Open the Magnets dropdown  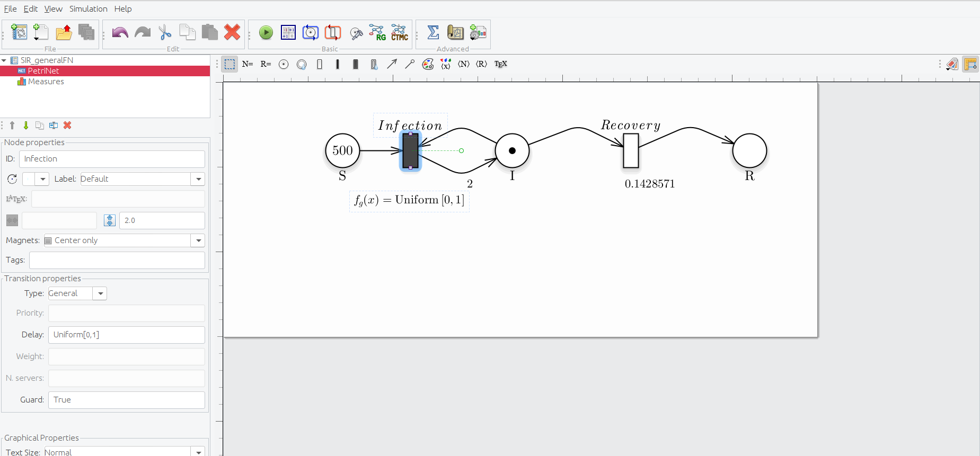coord(198,240)
